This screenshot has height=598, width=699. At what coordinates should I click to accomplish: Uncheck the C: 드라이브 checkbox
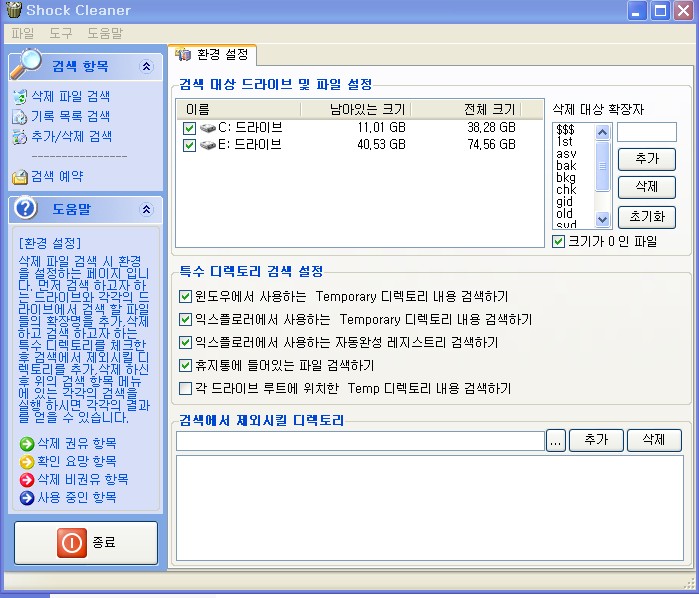[189, 128]
